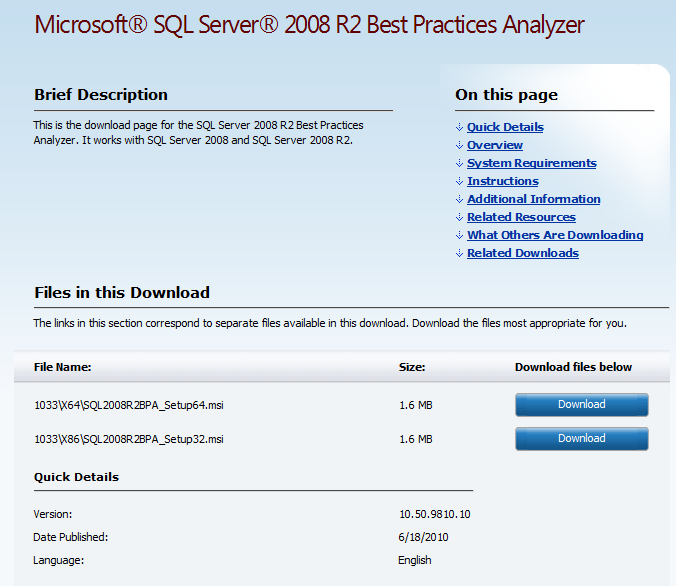Image resolution: width=676 pixels, height=586 pixels.
Task: Click the Language: label
Action: 59,560
